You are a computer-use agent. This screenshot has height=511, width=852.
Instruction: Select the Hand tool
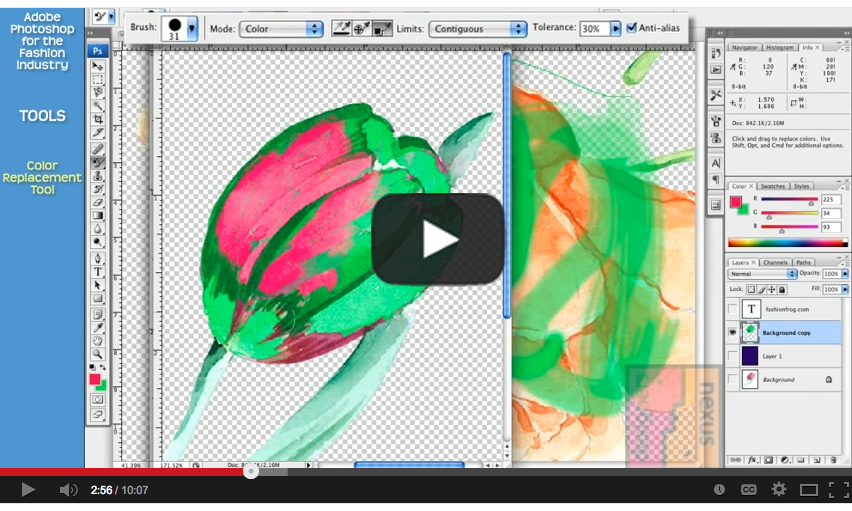[x=98, y=341]
